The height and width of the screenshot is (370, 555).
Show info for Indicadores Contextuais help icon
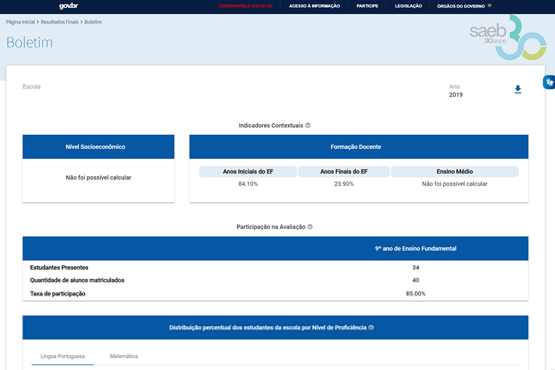click(308, 125)
